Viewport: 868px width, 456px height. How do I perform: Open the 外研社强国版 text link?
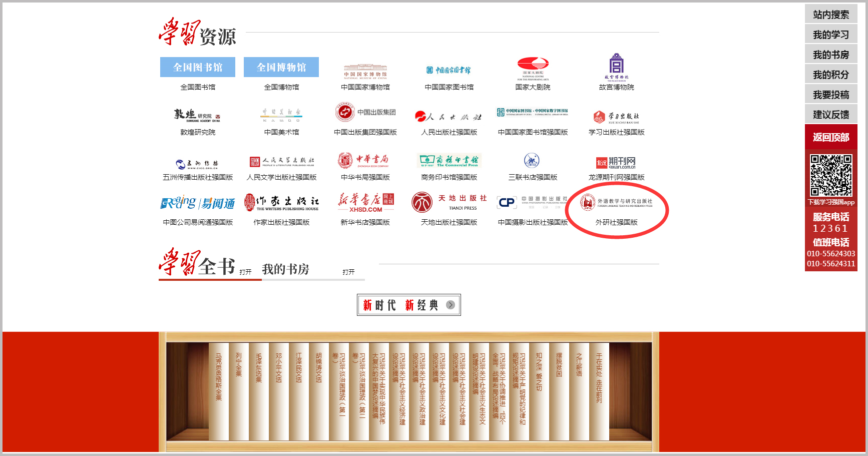616,222
